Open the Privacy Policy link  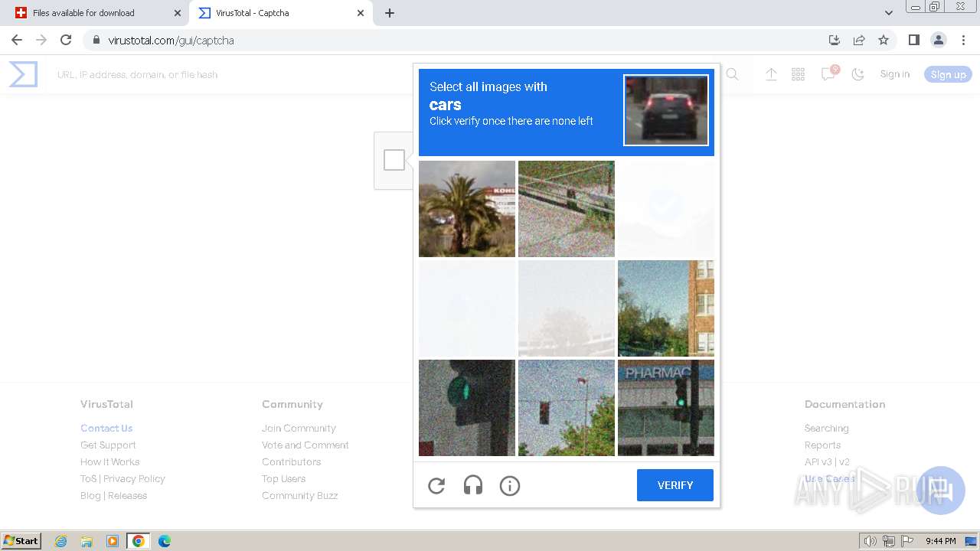(134, 478)
